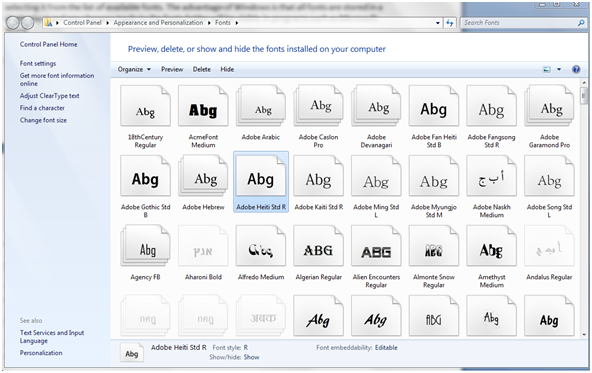This screenshot has width=592, height=373.
Task: Go to Appearance and Personalization breadcrumb
Action: [158, 23]
